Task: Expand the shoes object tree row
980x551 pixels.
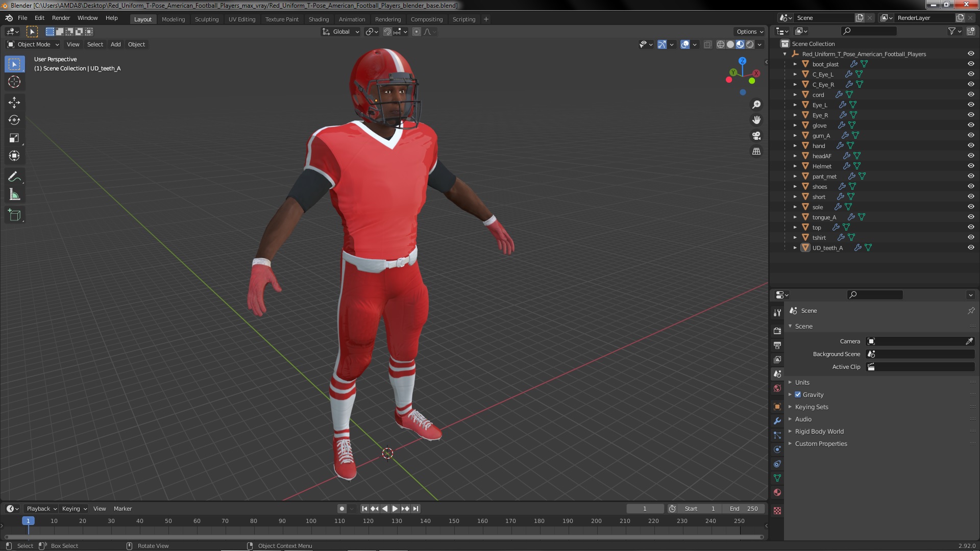Action: (795, 186)
